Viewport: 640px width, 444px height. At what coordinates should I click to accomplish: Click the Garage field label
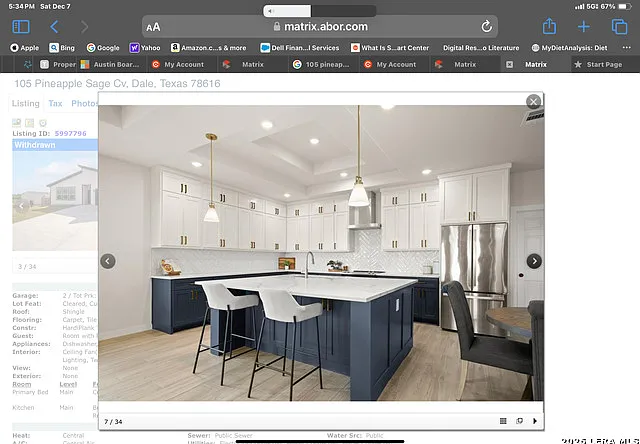point(25,295)
